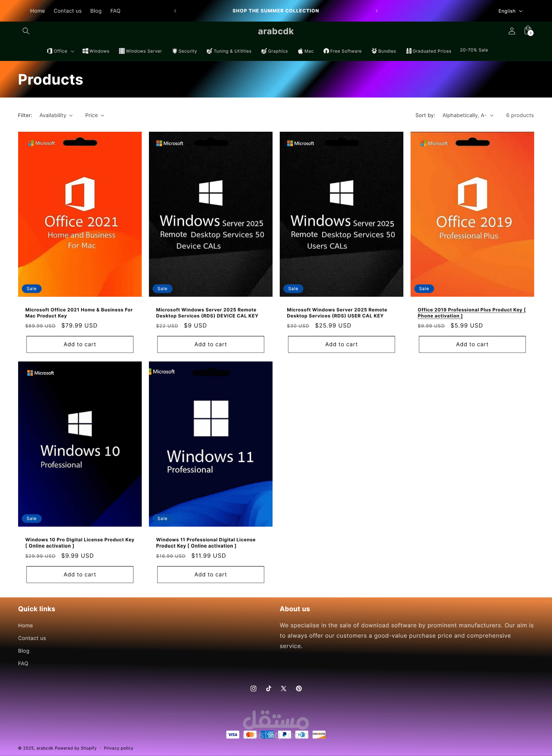Open the shopping cart bag icon

[528, 31]
